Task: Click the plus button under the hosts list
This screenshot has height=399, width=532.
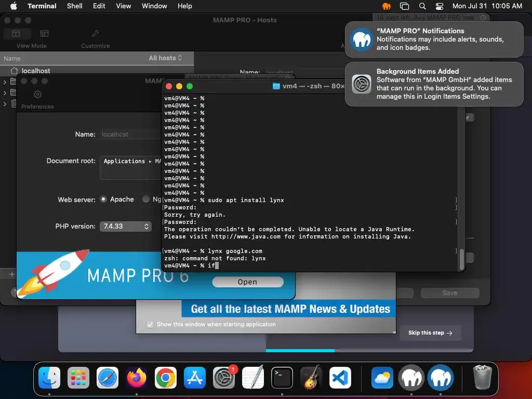Action: point(12,274)
